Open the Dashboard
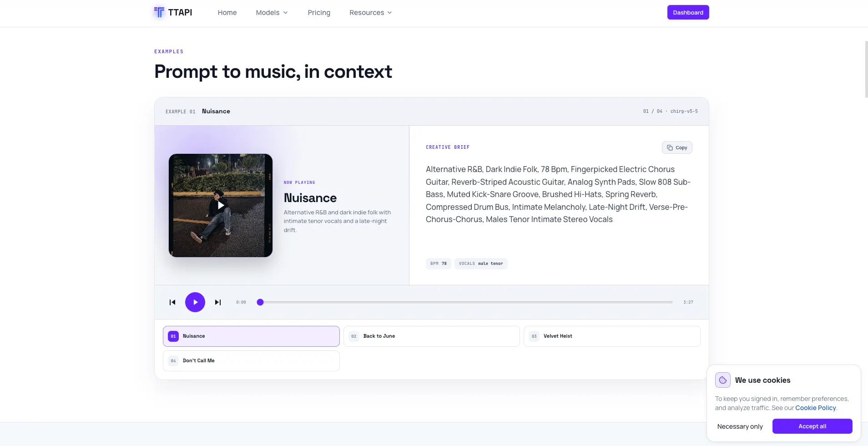Image resolution: width=868 pixels, height=446 pixels. point(688,12)
